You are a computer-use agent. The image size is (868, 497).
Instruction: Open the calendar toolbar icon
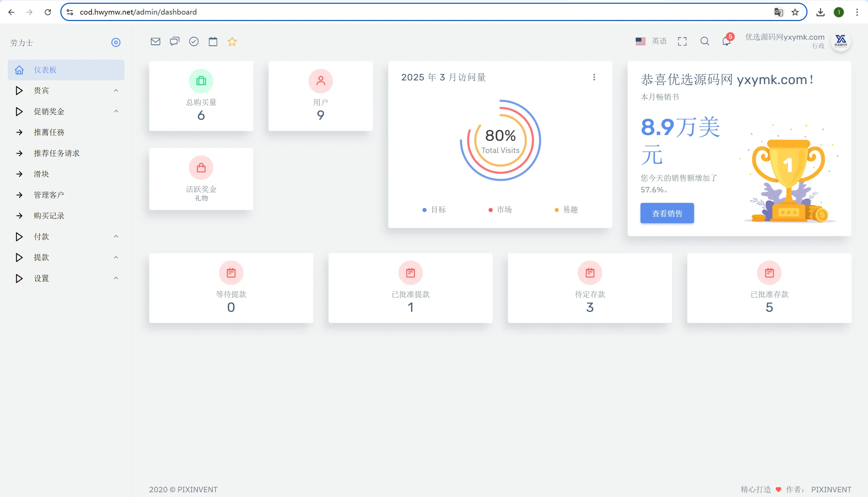(x=213, y=42)
